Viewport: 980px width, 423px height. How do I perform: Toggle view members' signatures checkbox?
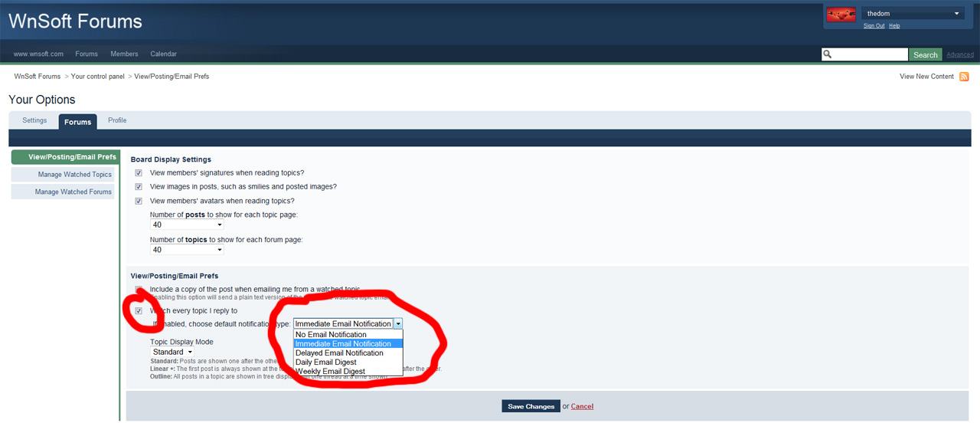click(x=139, y=173)
